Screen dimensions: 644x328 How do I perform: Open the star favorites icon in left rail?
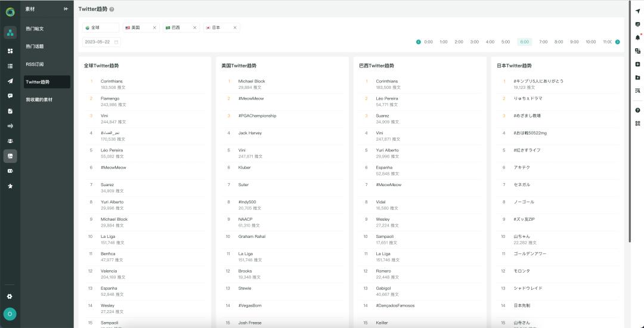10,186
